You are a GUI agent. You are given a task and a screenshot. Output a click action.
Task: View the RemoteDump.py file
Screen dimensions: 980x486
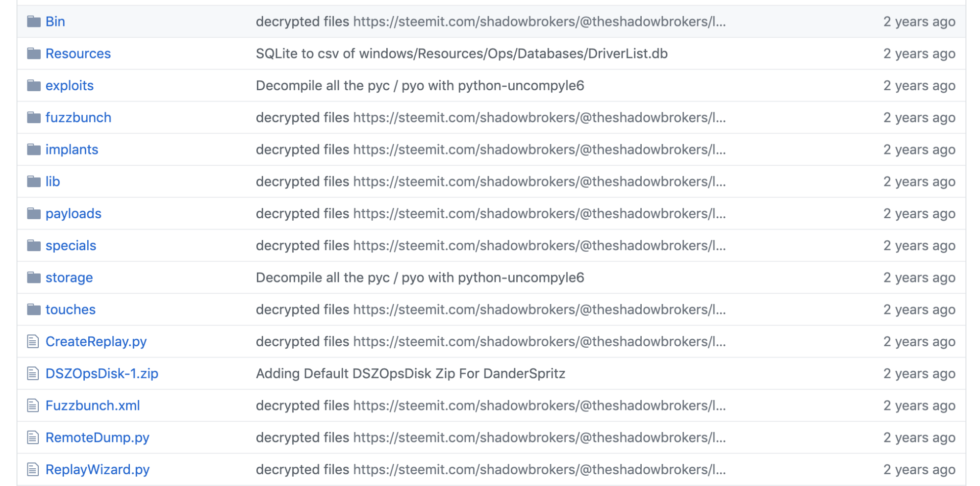(x=98, y=437)
